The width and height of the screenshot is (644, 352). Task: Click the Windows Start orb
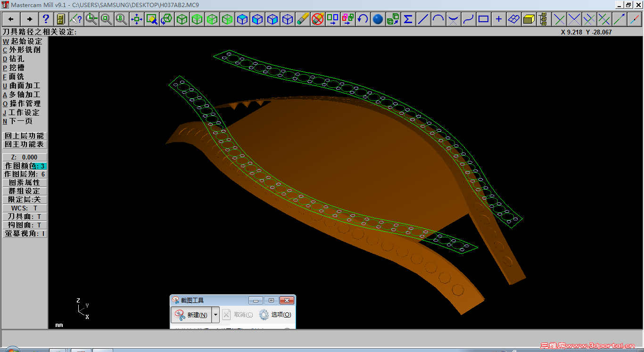tap(11, 350)
